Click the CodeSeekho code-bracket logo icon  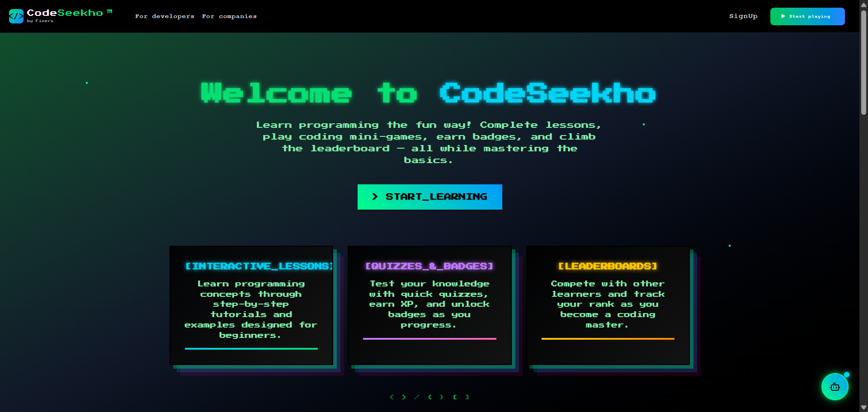click(x=16, y=16)
